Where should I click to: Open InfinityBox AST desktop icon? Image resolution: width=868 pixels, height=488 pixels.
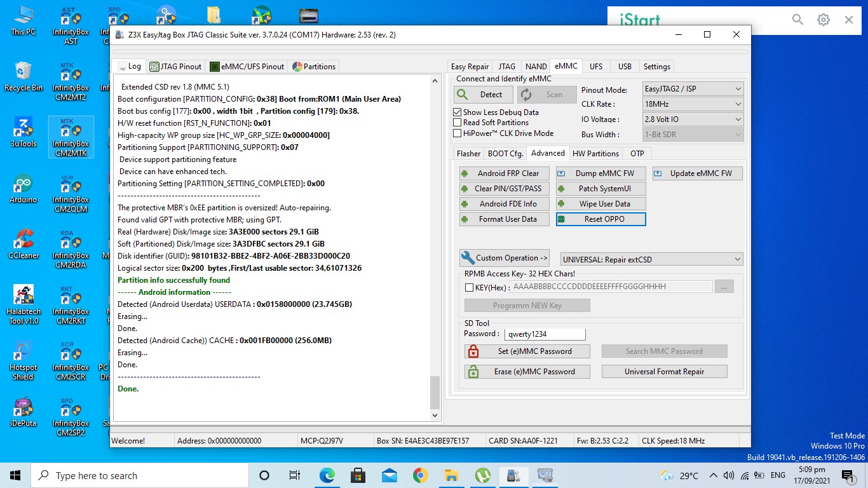(71, 26)
